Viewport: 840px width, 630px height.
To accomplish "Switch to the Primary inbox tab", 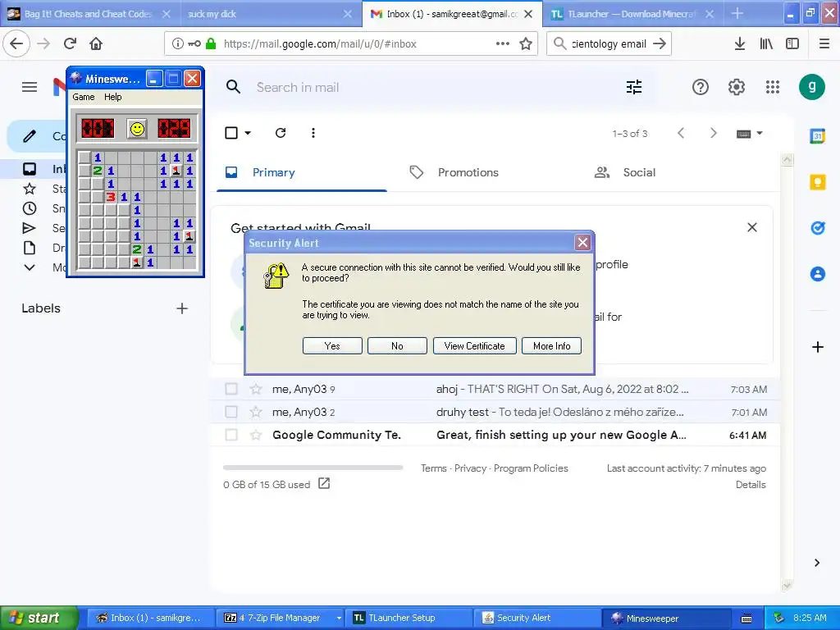I will click(301, 172).
